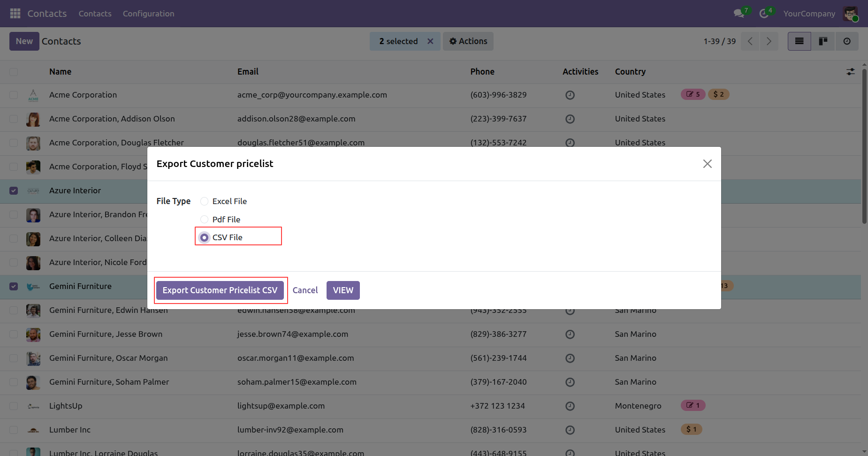This screenshot has height=456, width=868.
Task: Open the apps grid menu icon
Action: pyautogui.click(x=15, y=14)
